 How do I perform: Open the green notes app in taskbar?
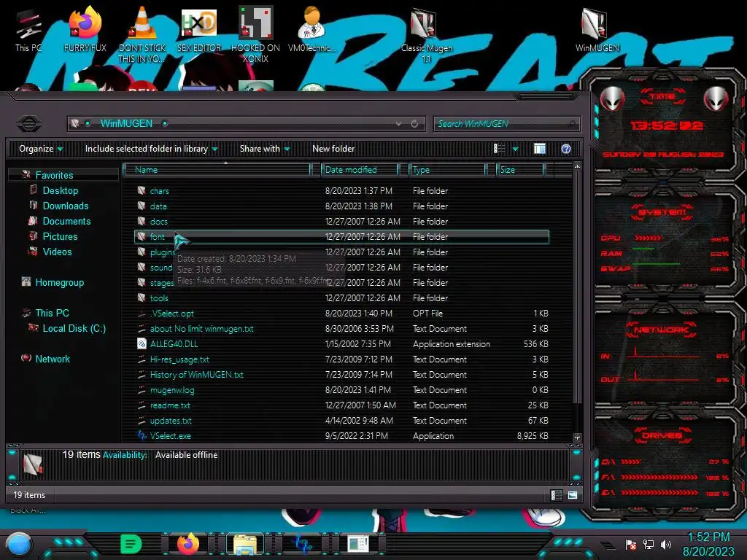pos(131,544)
